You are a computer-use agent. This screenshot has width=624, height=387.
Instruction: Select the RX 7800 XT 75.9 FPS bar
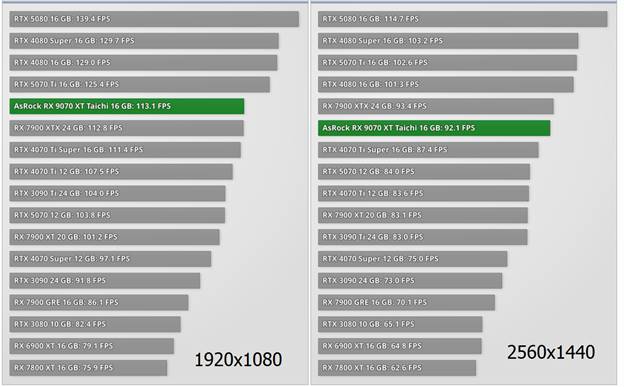click(x=88, y=368)
